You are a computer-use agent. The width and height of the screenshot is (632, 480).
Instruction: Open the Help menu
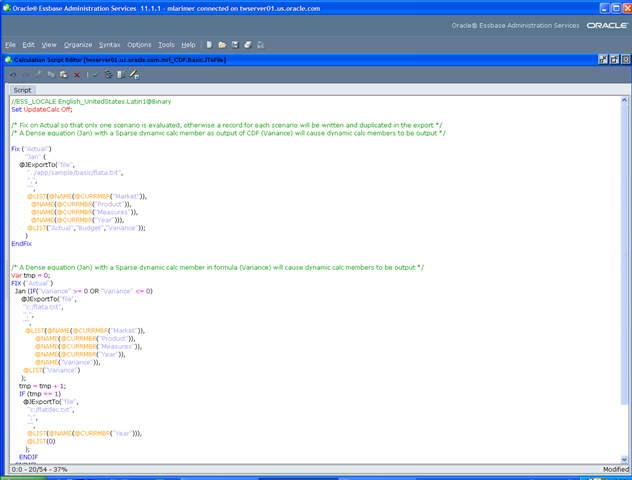pyautogui.click(x=188, y=45)
